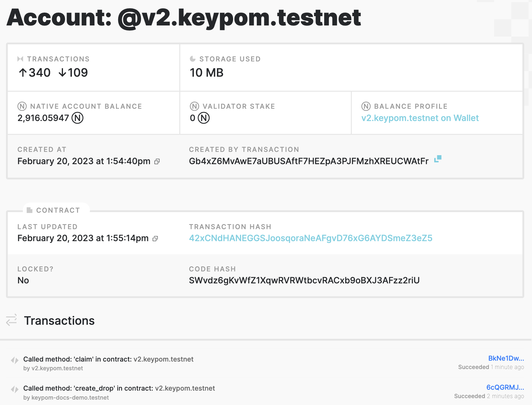Click the arrows icon next to Transactions heading

[x=11, y=320]
